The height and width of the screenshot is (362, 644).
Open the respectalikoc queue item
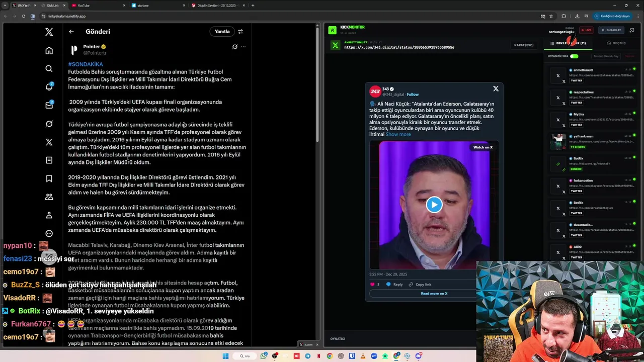(592, 98)
